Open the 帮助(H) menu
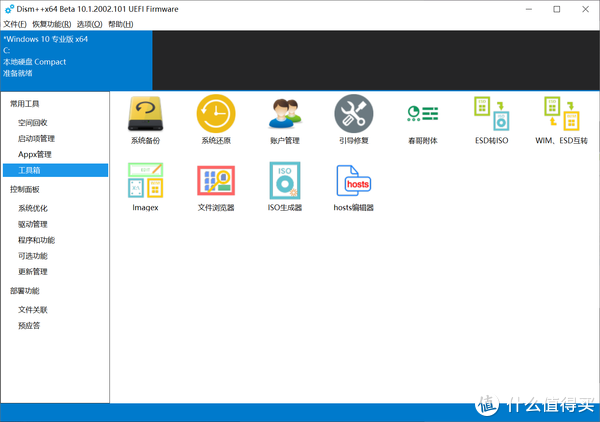 tap(121, 24)
